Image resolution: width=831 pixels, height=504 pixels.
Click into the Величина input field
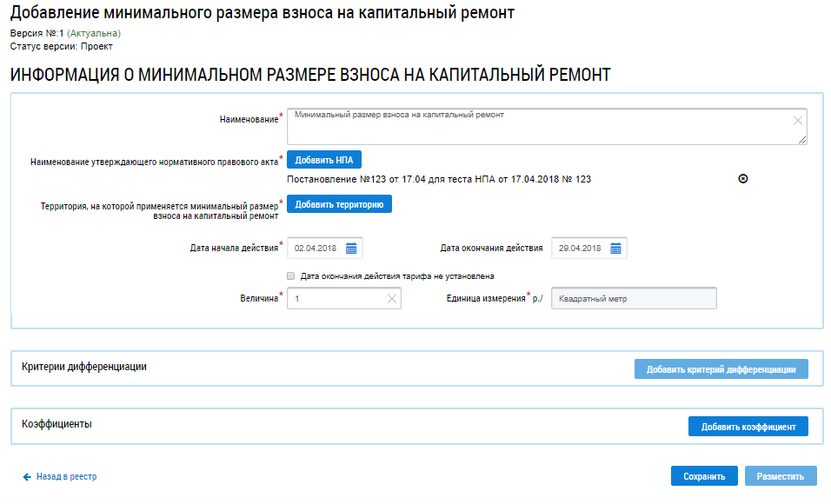point(343,298)
